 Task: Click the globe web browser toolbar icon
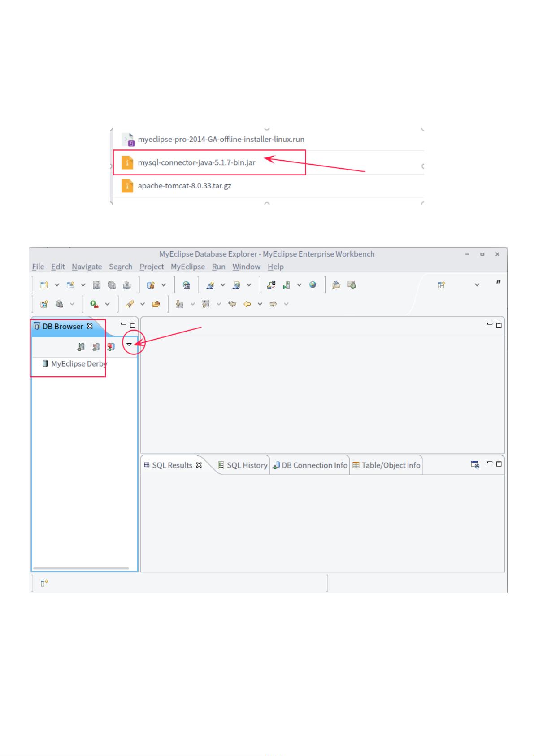[x=313, y=285]
